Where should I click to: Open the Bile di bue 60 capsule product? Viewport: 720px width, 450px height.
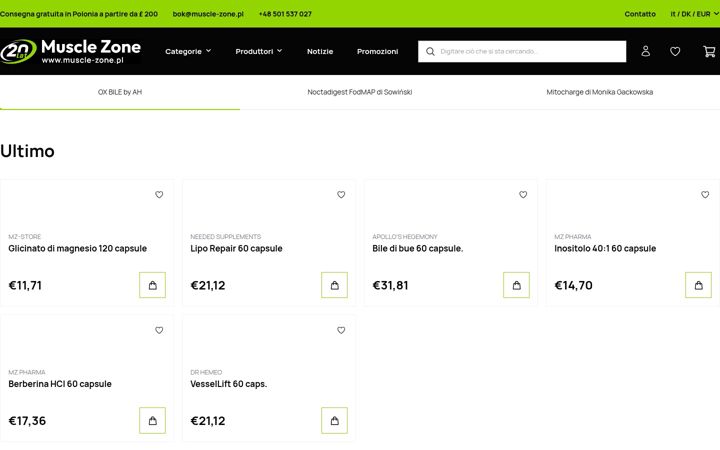pyautogui.click(x=417, y=248)
